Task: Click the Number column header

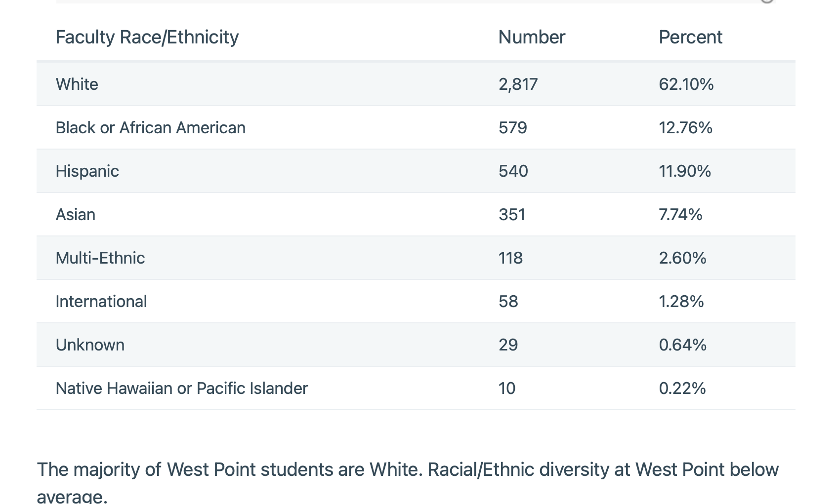Action: point(531,38)
